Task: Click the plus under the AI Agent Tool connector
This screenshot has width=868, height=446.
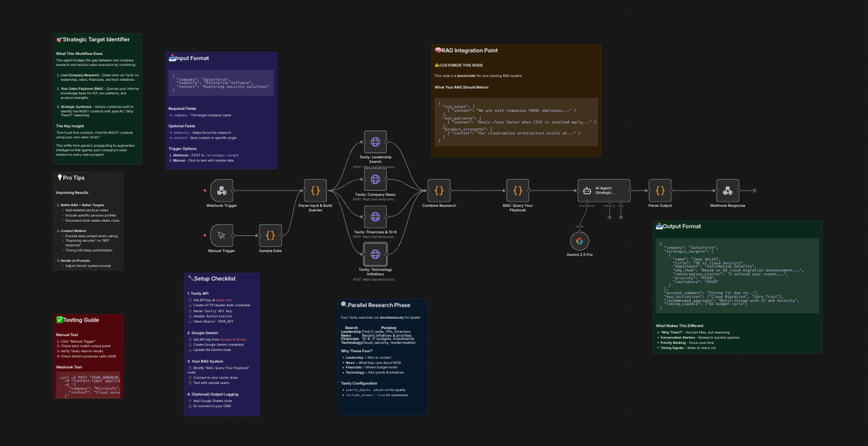Action: point(621,217)
